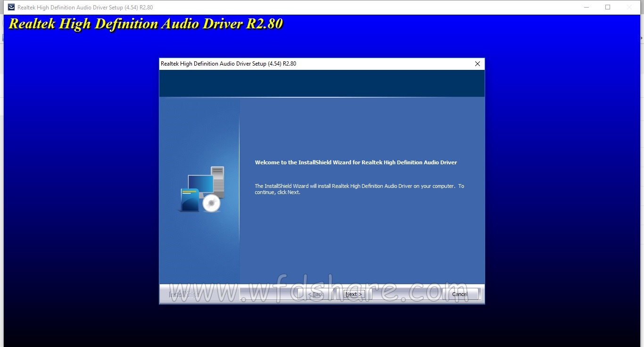The height and width of the screenshot is (347, 644).
Task: Click the Cancel button in the wizard
Action: [460, 294]
